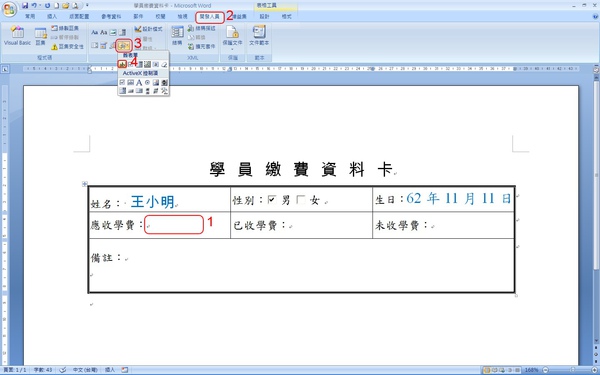Open the 巨集 macros dialog
Image resolution: width=600 pixels, height=375 pixels.
[x=41, y=37]
